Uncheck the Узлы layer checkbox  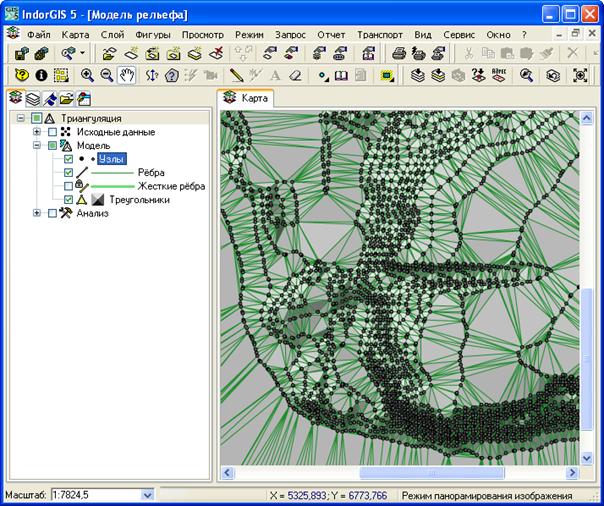coord(68,159)
